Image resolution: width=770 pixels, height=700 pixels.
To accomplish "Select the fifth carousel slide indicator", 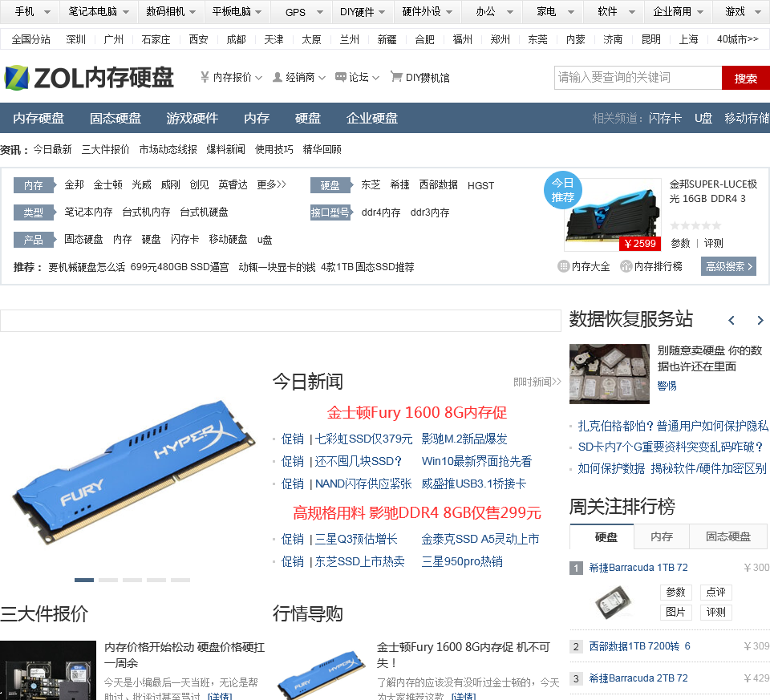I will 180,580.
